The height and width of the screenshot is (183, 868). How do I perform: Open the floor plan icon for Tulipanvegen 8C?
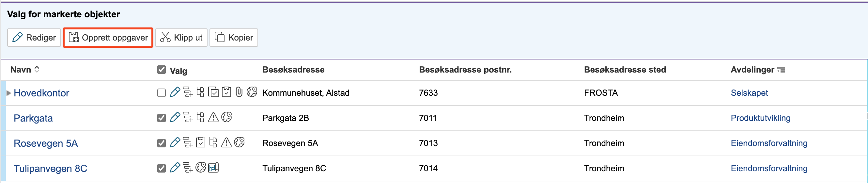tap(213, 167)
